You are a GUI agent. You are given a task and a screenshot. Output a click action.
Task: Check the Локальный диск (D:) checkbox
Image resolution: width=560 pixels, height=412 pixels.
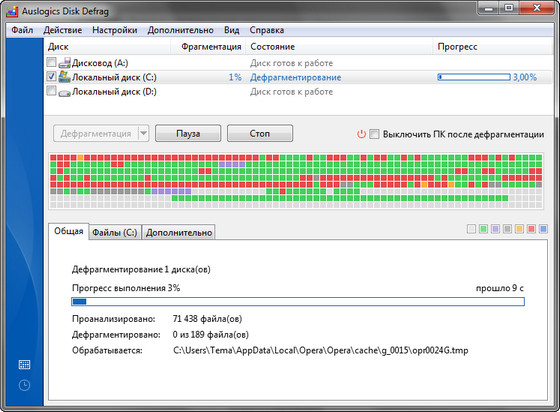pyautogui.click(x=51, y=91)
